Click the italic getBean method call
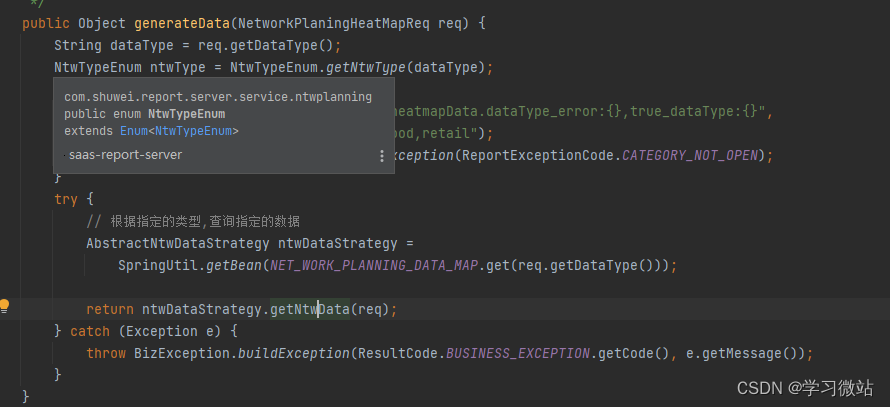 click(234, 266)
